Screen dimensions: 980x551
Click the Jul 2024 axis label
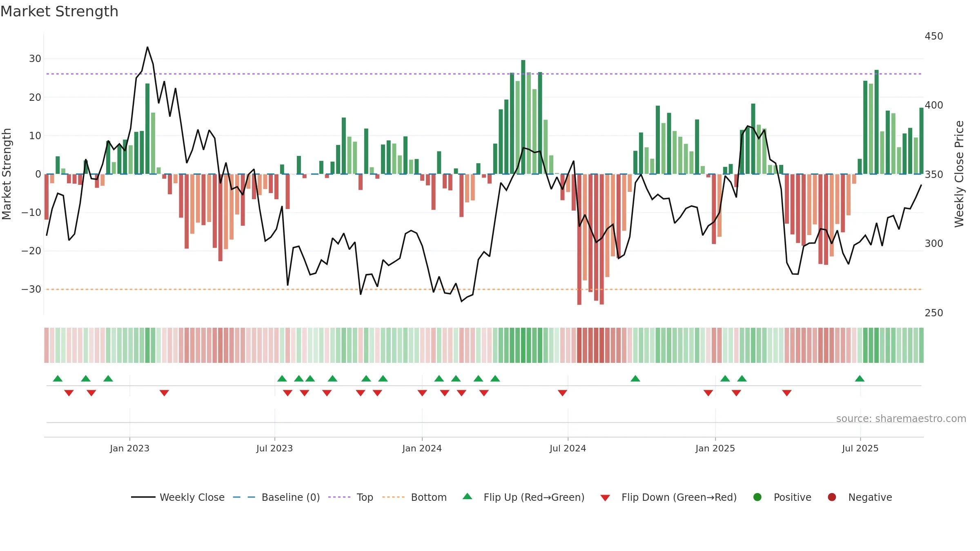point(568,449)
